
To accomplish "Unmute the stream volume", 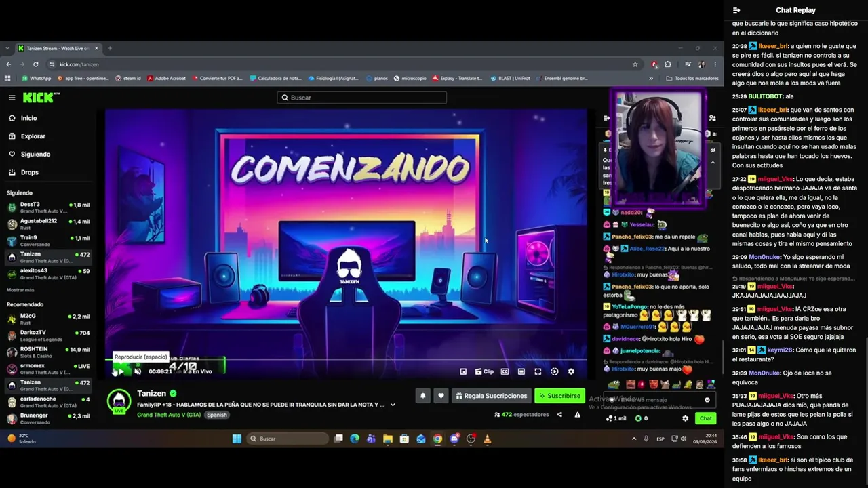I will coord(138,371).
